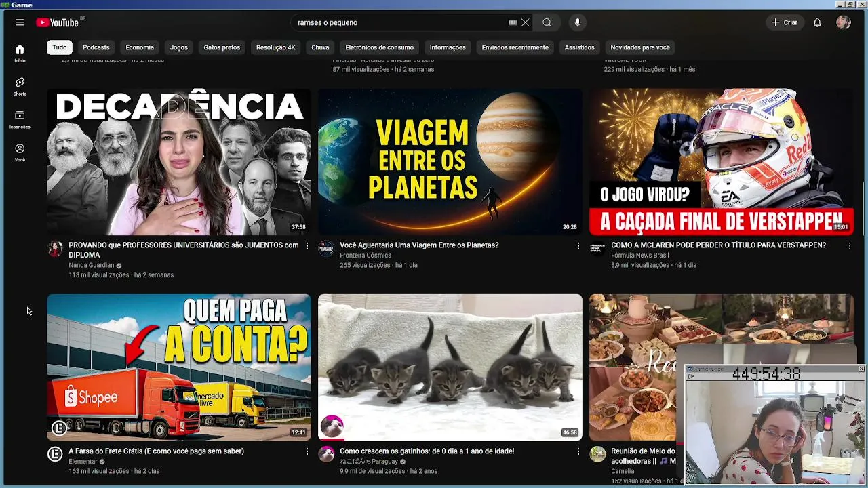Open the Verstappen caçada final thumbnail
The height and width of the screenshot is (488, 868).
click(x=722, y=162)
